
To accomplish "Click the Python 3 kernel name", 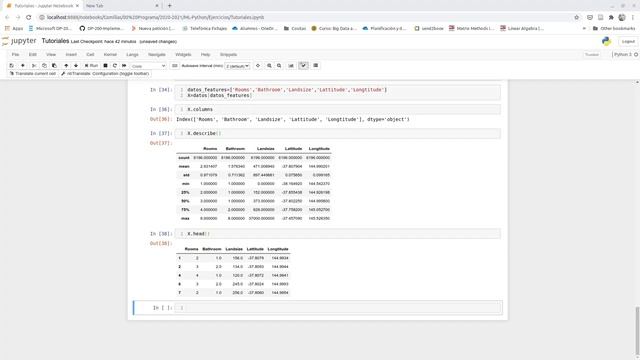I will (622, 55).
